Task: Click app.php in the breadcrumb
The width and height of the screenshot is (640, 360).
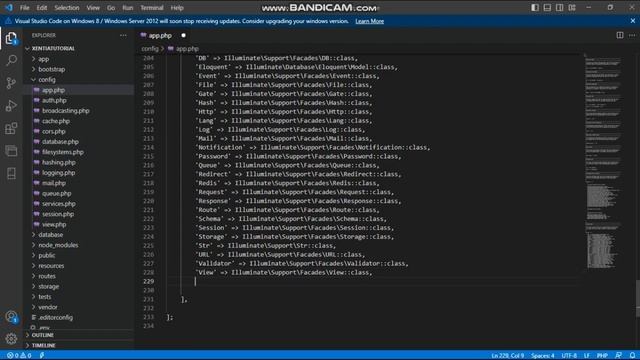Action: coord(187,49)
